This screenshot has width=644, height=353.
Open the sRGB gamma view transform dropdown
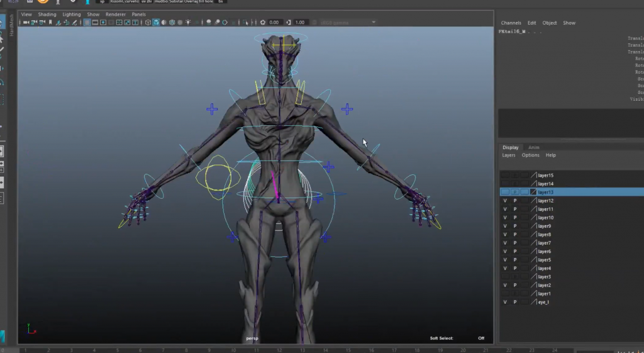[347, 22]
